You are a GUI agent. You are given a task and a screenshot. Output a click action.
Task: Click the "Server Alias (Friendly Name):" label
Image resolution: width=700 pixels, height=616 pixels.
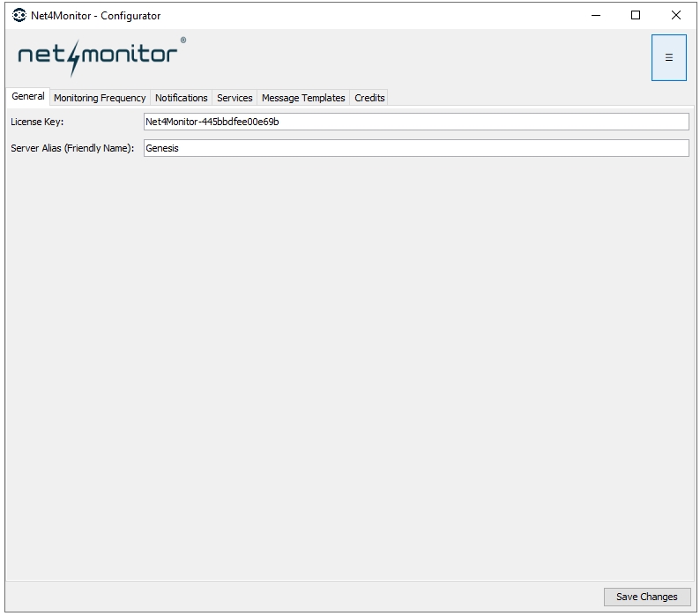(72, 148)
